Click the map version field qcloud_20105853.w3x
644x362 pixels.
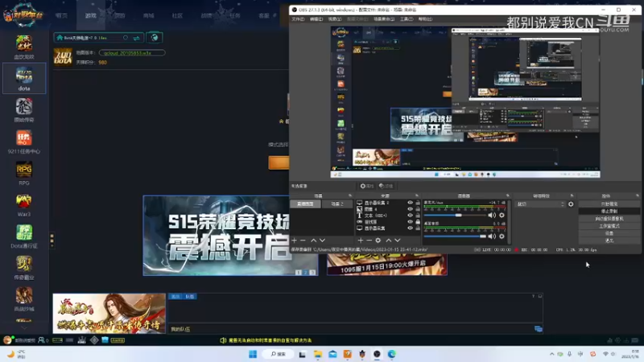tap(132, 52)
